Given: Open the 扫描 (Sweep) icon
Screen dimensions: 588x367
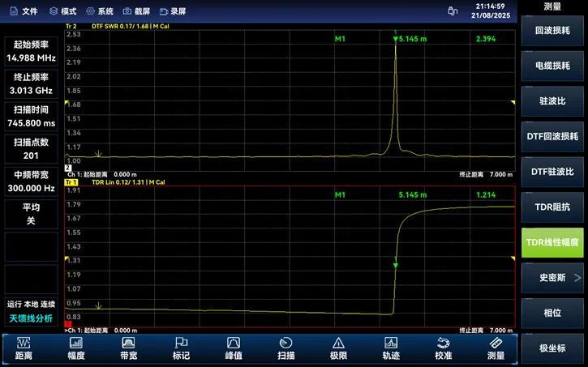Looking at the screenshot, I should [285, 344].
